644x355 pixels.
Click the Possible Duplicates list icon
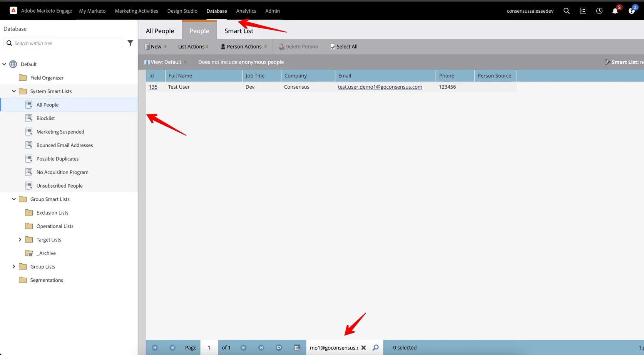[29, 158]
